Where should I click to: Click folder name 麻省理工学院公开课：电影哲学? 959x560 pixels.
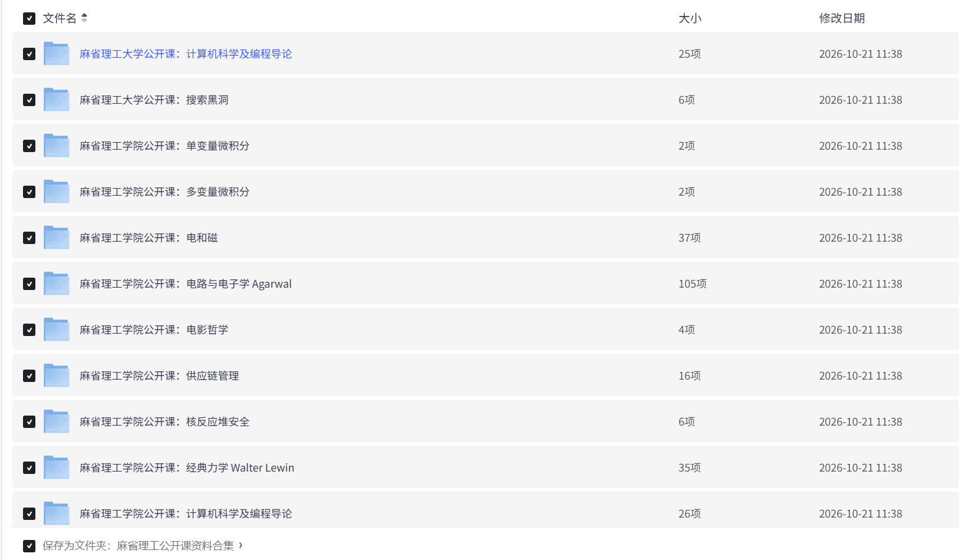click(x=154, y=330)
